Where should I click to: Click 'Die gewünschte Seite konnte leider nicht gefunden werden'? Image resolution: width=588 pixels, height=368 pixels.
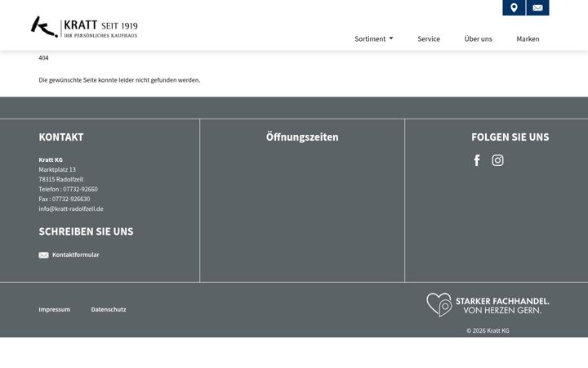(119, 80)
